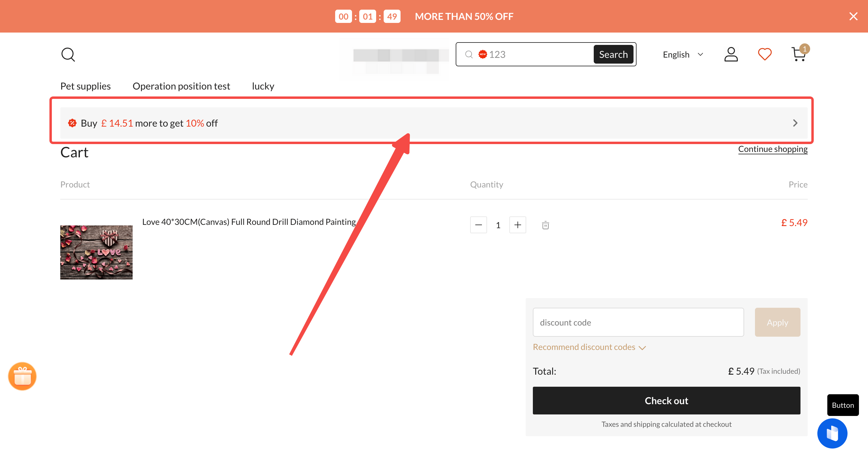The width and height of the screenshot is (868, 469).
Task: Decrease quantity with minus button
Action: pyautogui.click(x=478, y=225)
